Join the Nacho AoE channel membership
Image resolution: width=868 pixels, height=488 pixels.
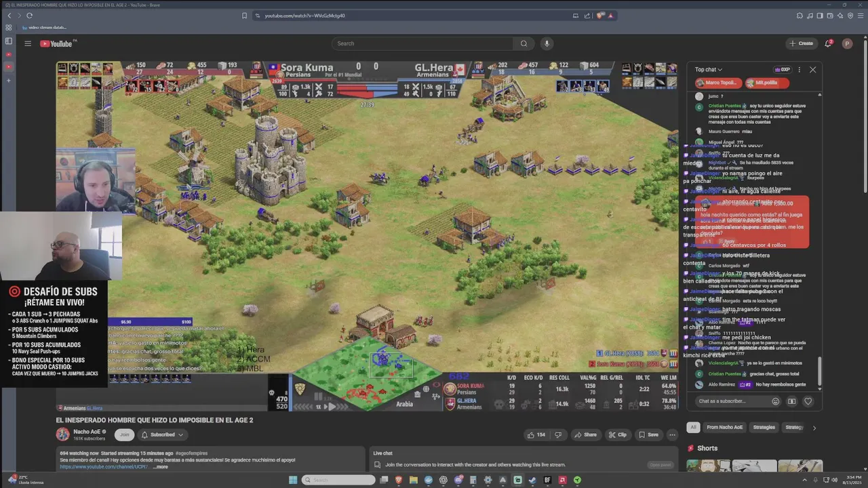click(124, 434)
